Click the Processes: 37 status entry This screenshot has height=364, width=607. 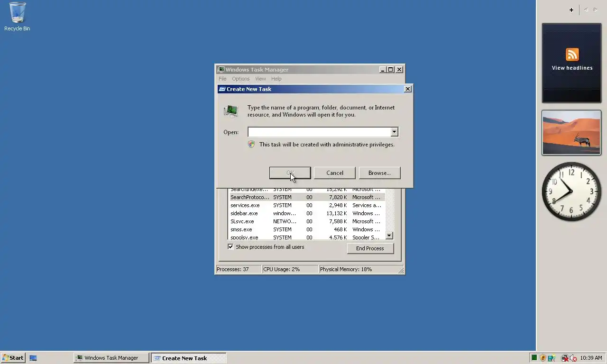[238, 269]
